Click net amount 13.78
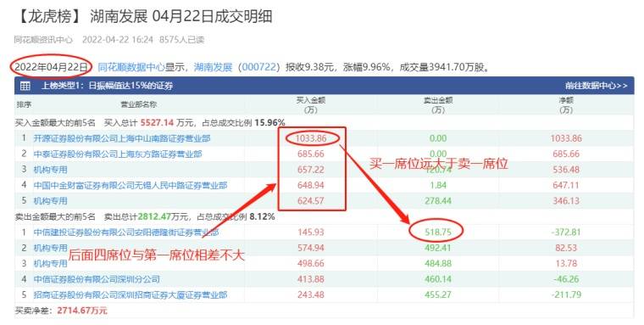 click(566, 263)
